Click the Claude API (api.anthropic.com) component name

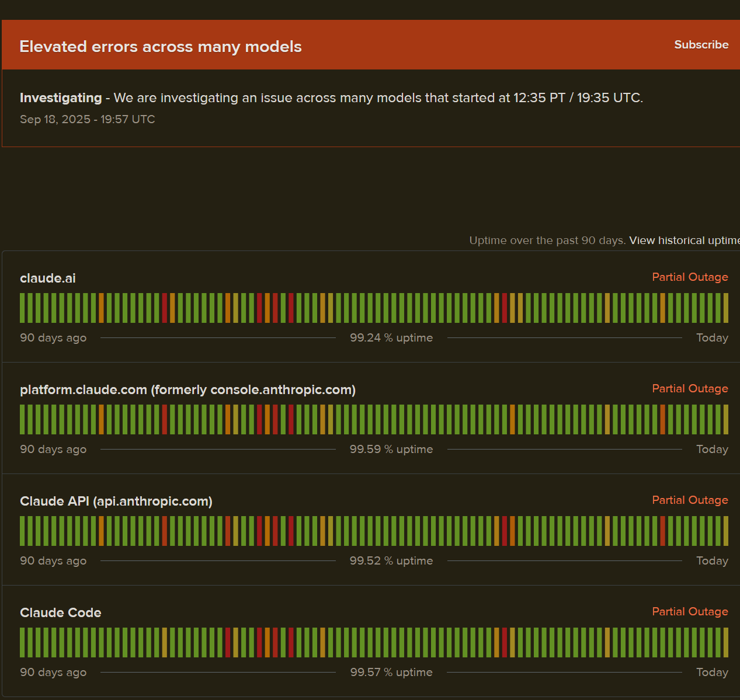pos(116,502)
